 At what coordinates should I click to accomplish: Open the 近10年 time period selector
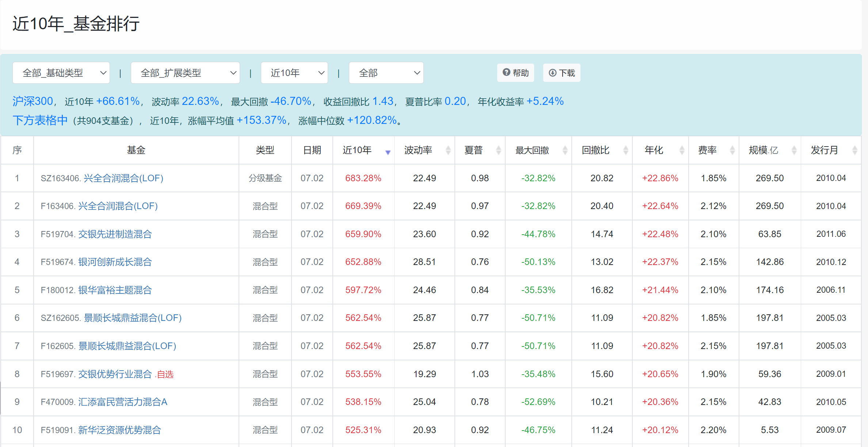294,73
